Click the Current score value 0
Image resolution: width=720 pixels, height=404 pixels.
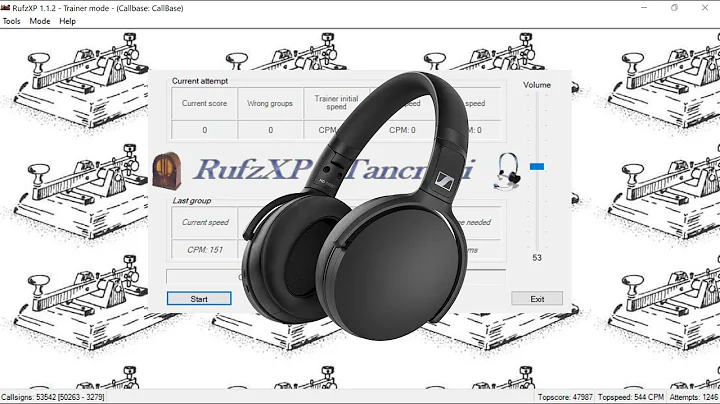tap(204, 130)
